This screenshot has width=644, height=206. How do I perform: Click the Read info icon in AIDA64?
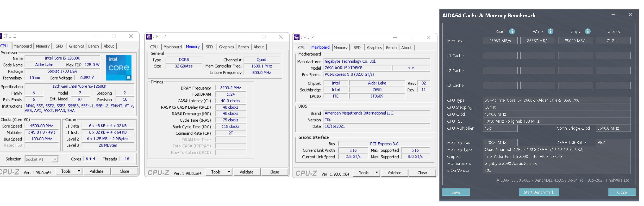tap(512, 31)
